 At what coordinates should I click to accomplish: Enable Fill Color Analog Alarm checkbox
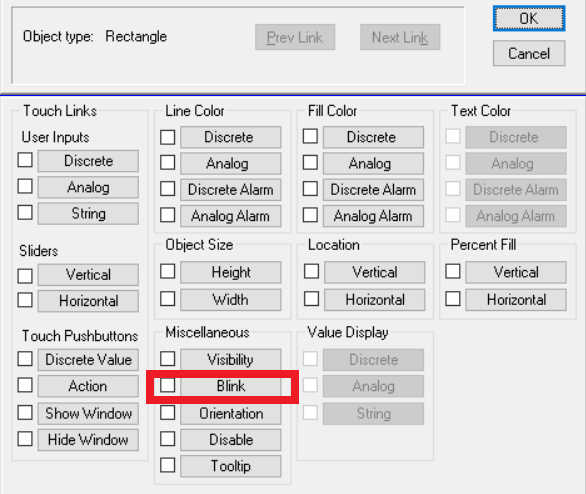point(310,215)
